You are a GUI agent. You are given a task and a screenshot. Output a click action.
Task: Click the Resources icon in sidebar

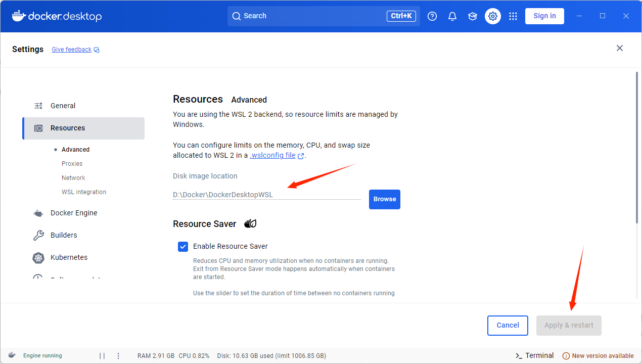click(x=38, y=128)
